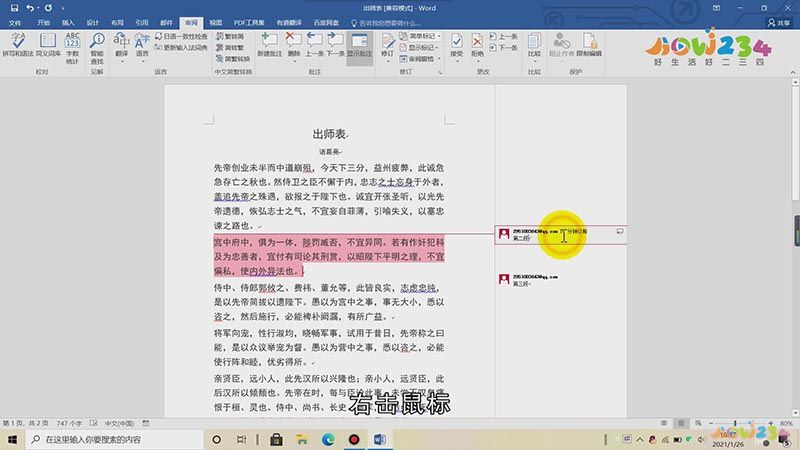Convert Simplified to Traditional (简转繁)
800x450 pixels.
click(x=230, y=47)
